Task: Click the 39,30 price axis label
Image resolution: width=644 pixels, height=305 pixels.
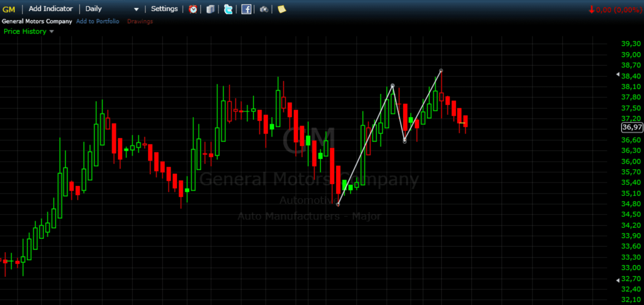Action: tap(631, 44)
